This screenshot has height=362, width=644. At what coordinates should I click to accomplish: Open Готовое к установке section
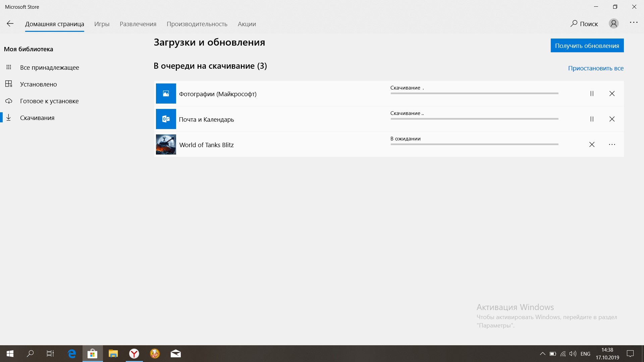(x=49, y=101)
